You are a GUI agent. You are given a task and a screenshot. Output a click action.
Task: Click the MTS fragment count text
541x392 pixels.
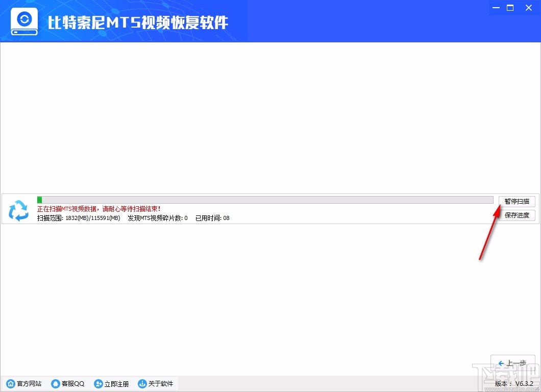pos(158,218)
